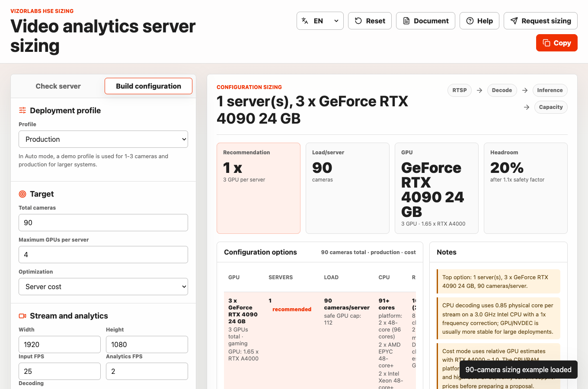Click the Help button
This screenshot has width=588, height=389.
[479, 21]
